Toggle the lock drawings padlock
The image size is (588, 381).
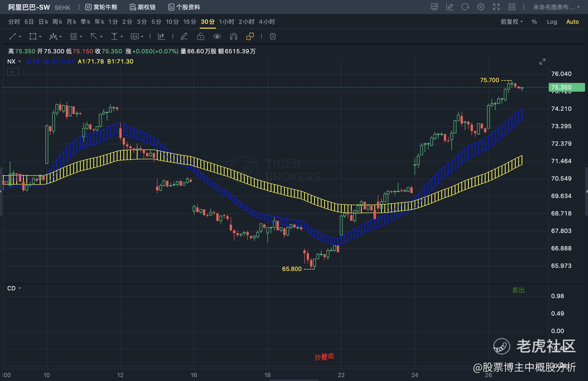201,37
